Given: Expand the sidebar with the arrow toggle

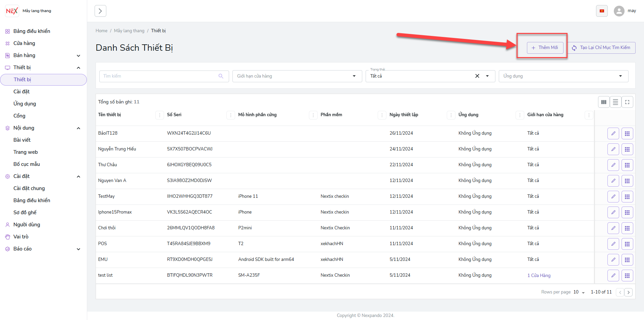Looking at the screenshot, I should [x=100, y=11].
